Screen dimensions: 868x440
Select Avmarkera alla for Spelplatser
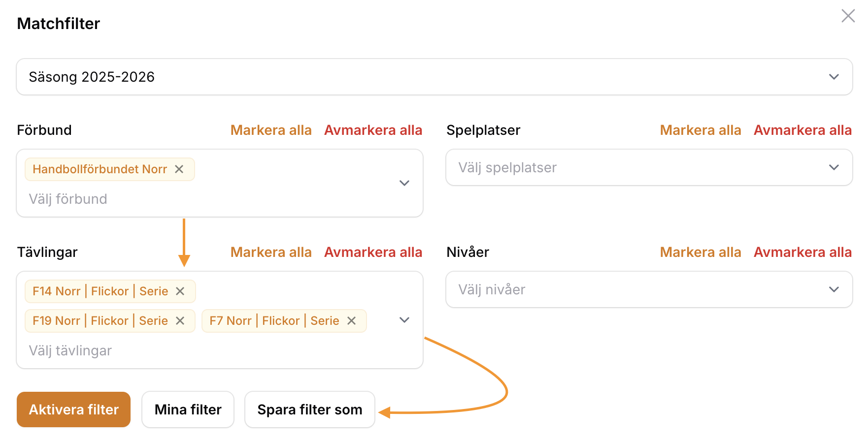(802, 130)
